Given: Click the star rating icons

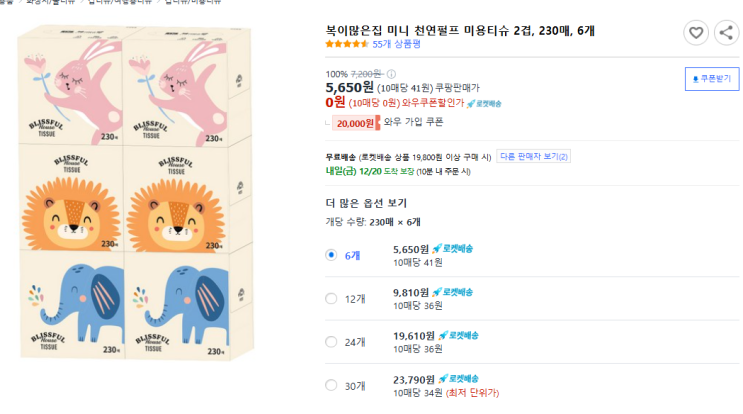Looking at the screenshot, I should click(x=347, y=44).
